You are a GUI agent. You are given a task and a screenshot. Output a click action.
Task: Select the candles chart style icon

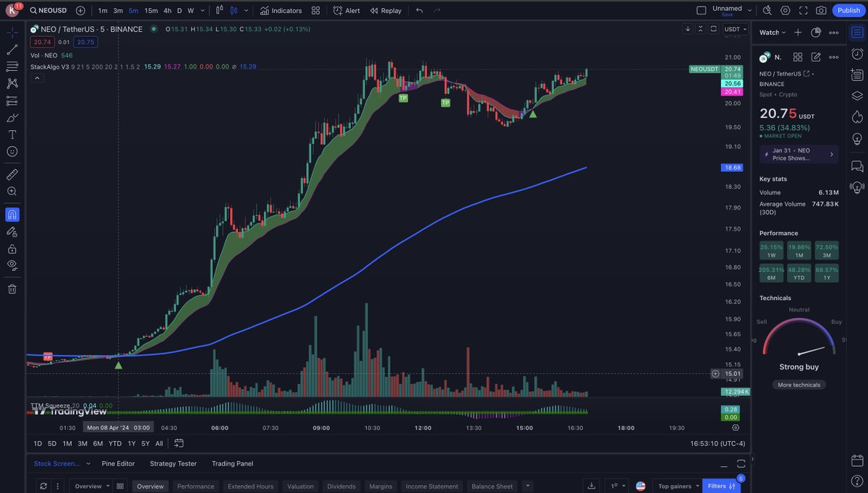pos(234,11)
